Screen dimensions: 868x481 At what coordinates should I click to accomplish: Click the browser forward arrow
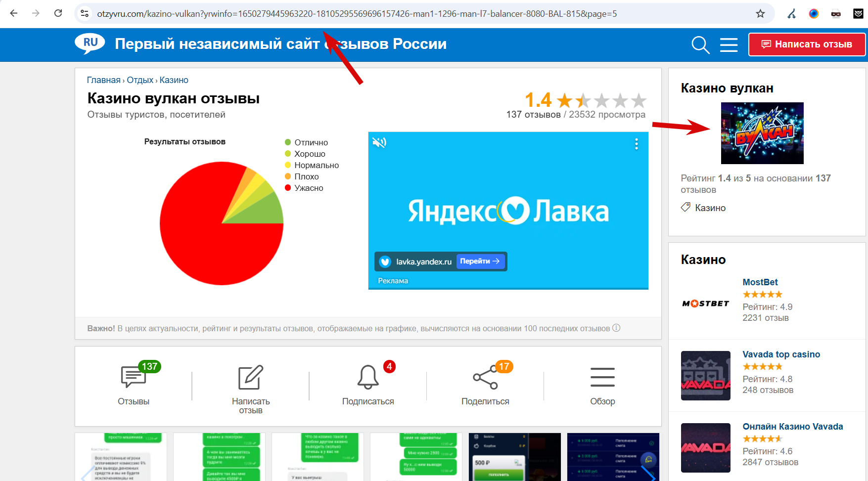(x=36, y=13)
